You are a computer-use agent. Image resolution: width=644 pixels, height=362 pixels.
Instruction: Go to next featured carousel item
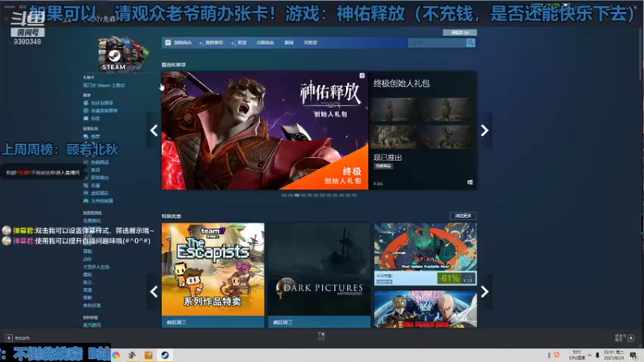coord(485,130)
